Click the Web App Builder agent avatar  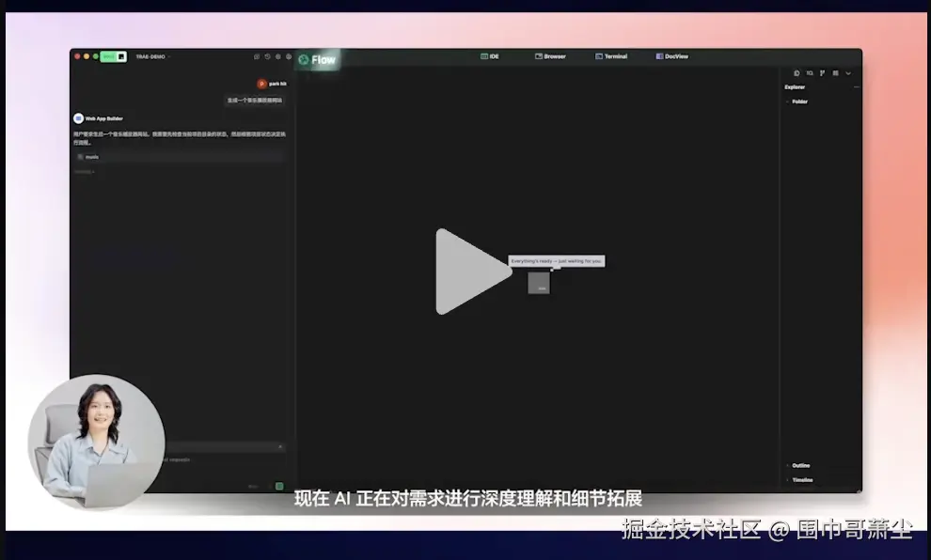78,117
